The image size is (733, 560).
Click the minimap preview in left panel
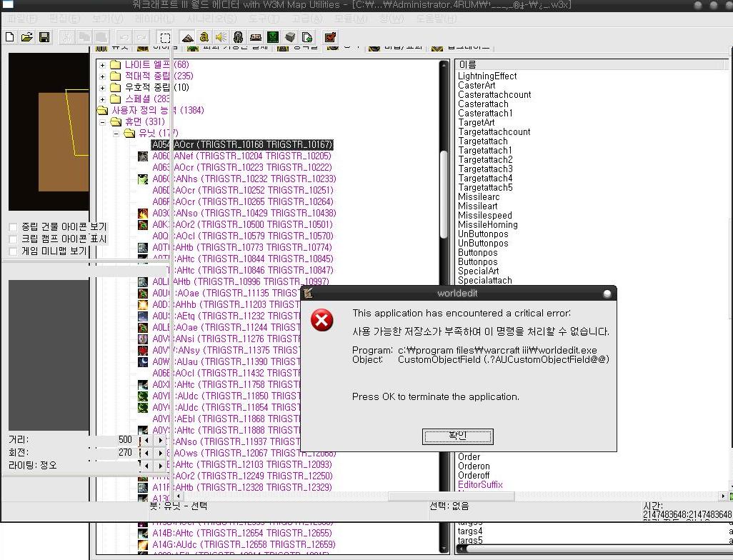[x=49, y=132]
